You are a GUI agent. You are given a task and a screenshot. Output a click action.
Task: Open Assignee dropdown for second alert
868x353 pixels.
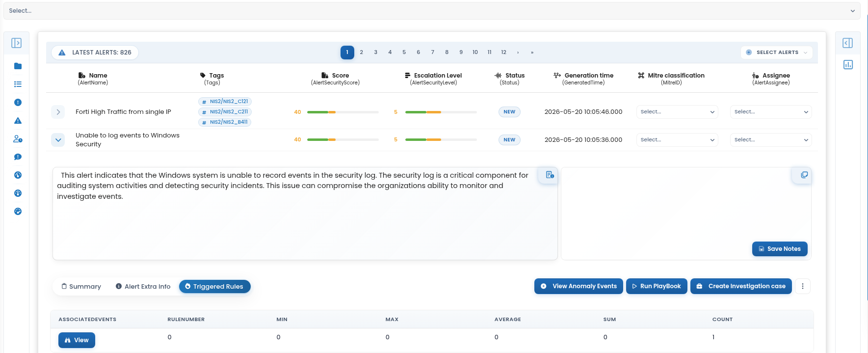pyautogui.click(x=771, y=140)
